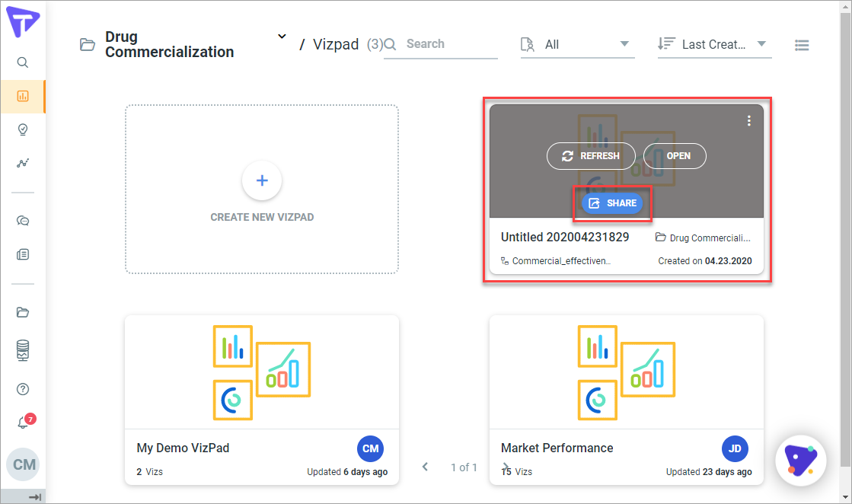Open the news feed icon in sidebar
The image size is (852, 504).
pyautogui.click(x=22, y=254)
